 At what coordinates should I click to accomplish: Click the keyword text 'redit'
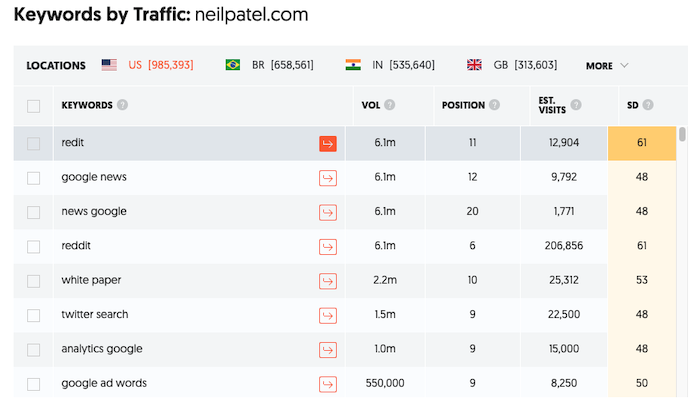coord(72,142)
